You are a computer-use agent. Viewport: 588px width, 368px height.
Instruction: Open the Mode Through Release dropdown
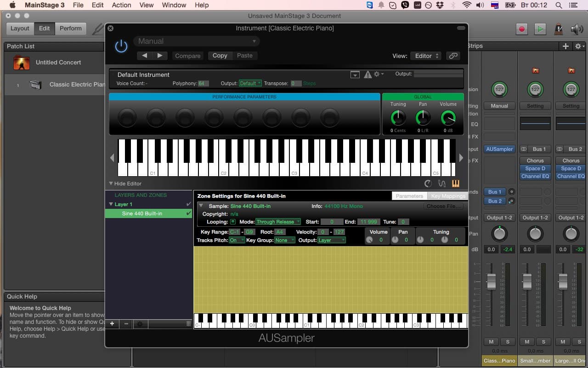[278, 222]
